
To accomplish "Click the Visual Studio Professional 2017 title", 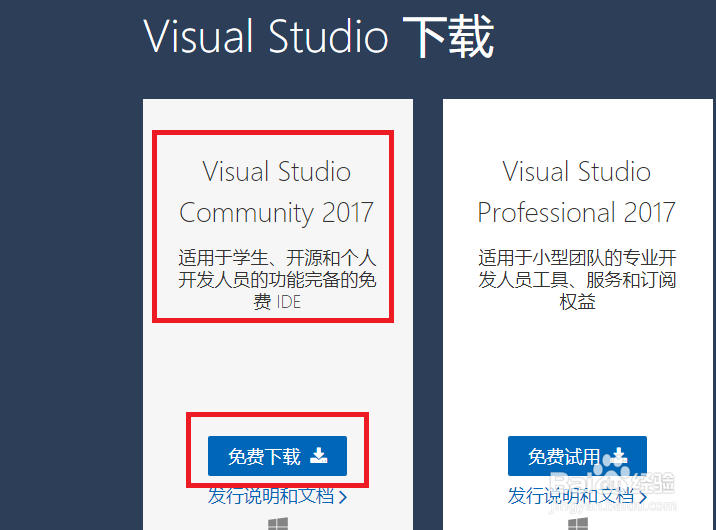I will pos(576,192).
